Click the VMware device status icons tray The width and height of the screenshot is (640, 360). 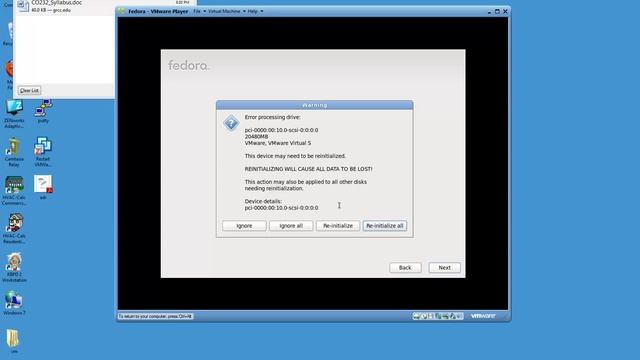click(x=438, y=316)
